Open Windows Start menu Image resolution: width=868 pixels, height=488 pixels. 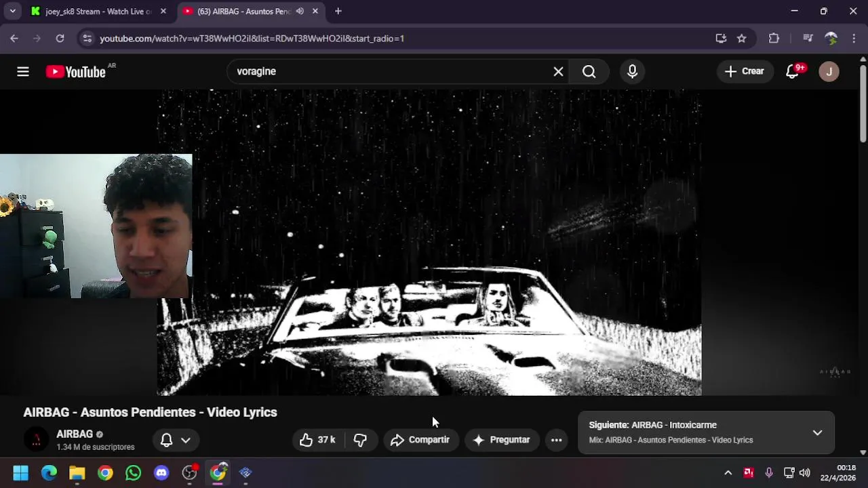(x=21, y=472)
